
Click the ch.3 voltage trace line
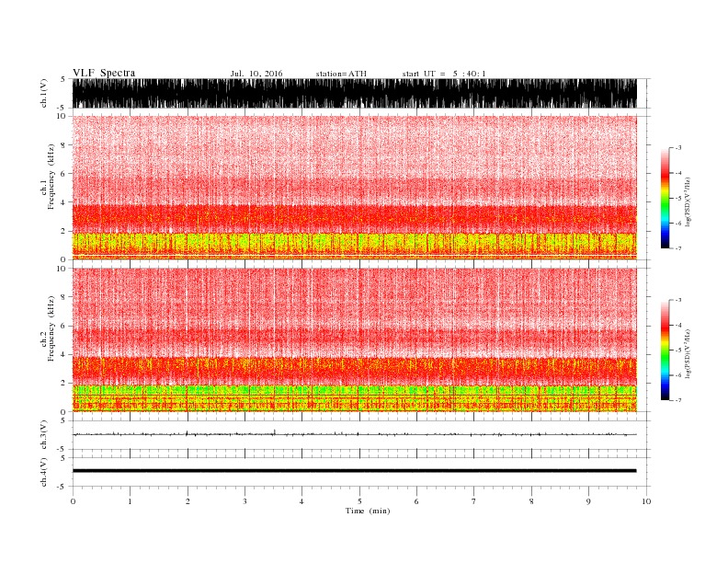coord(354,434)
